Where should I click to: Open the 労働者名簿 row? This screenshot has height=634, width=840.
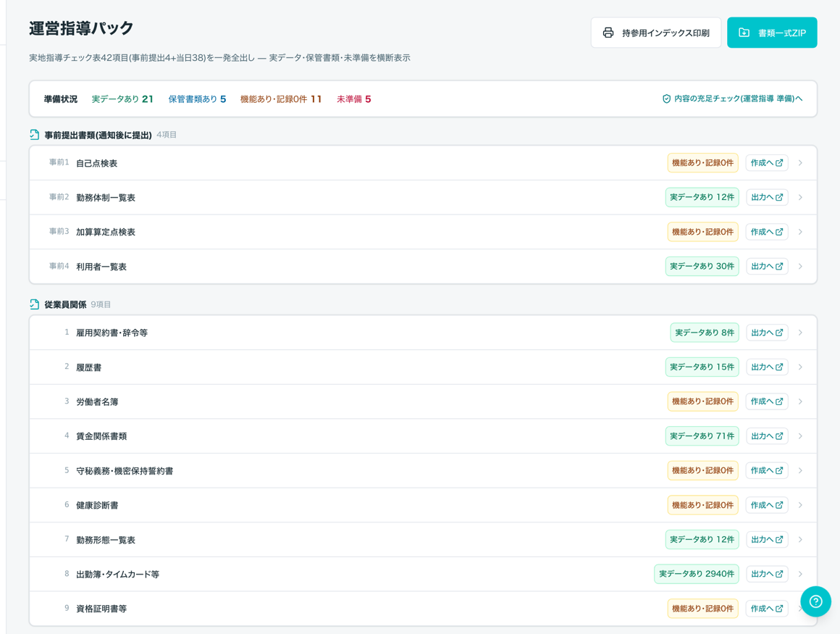423,401
